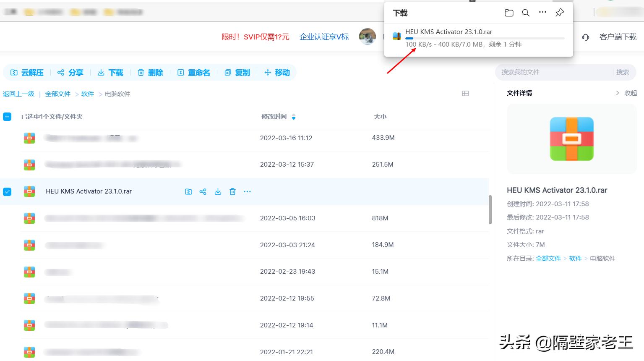
Task: Open the 客户端下载 link
Action: pos(618,37)
